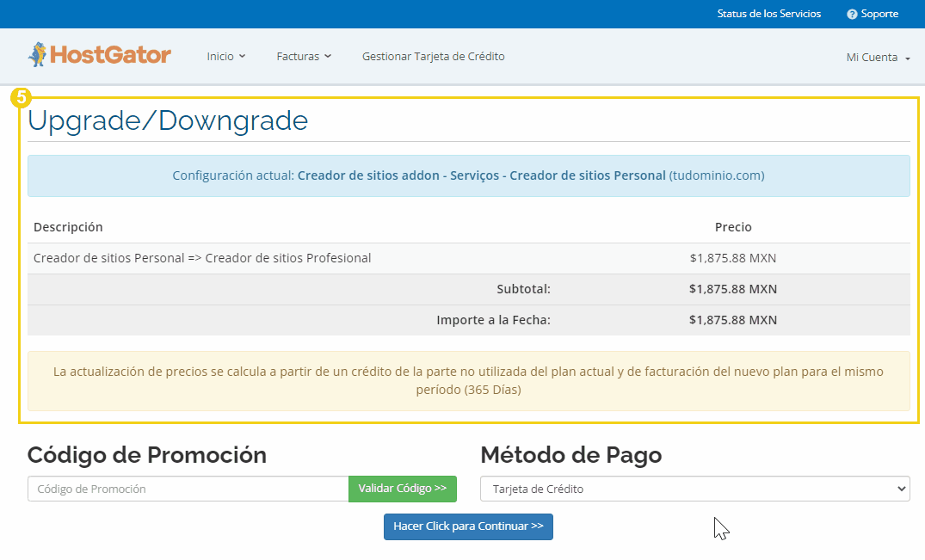
Task: Open Status de los Servicios link
Action: click(x=768, y=14)
